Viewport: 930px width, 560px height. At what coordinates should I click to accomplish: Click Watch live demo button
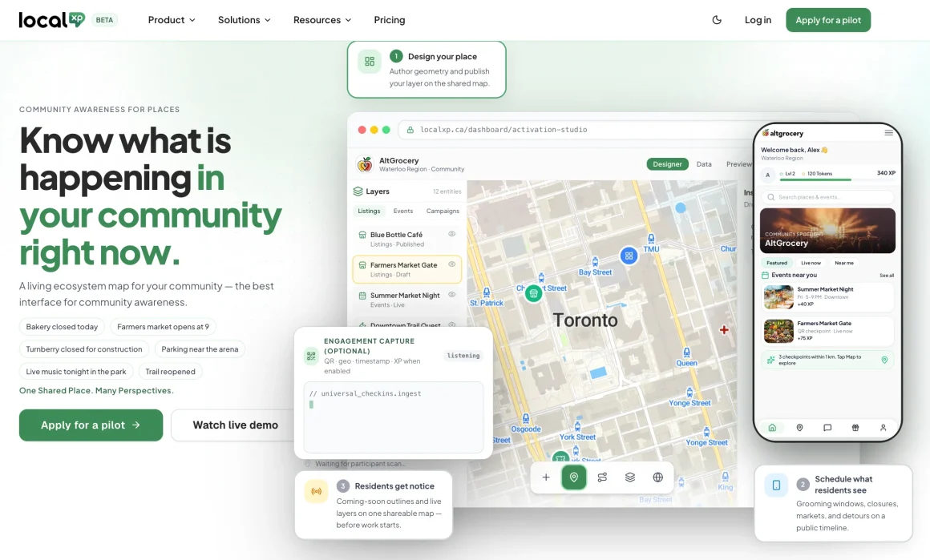click(235, 425)
